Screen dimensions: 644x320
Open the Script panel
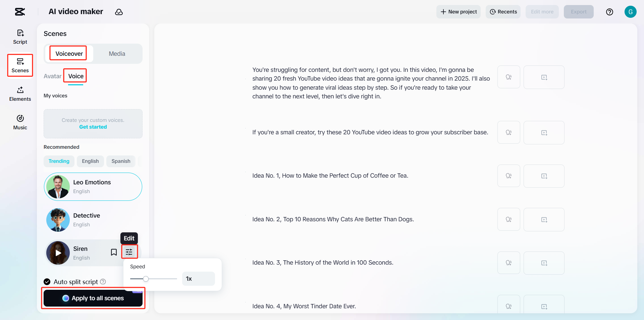point(20,37)
